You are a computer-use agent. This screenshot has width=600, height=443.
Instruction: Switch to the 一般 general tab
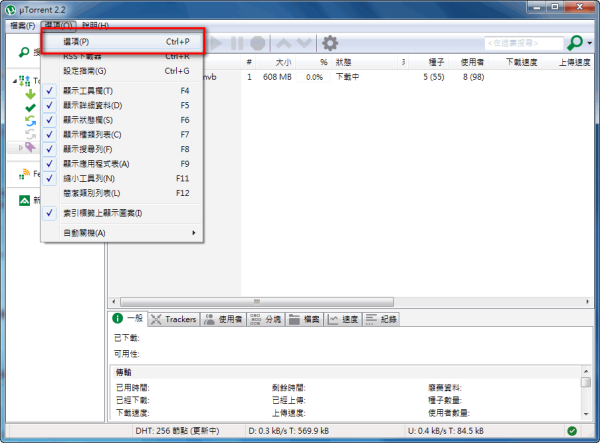point(128,318)
